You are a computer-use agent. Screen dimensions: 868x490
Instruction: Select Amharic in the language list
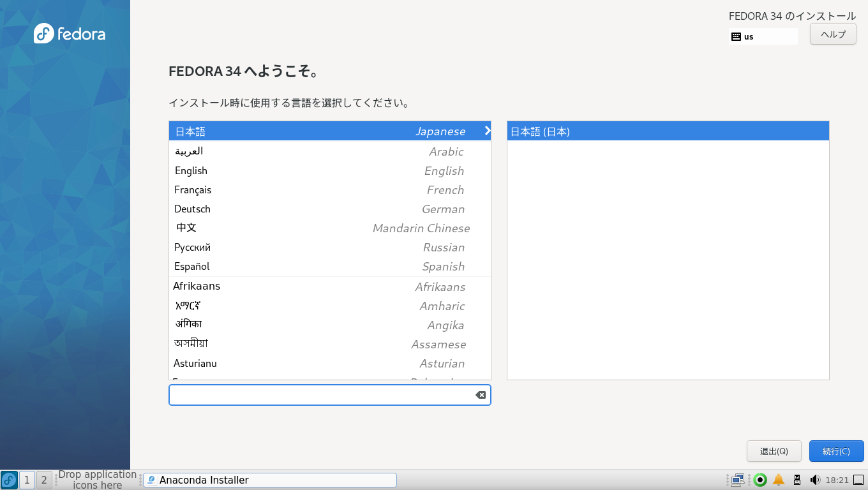click(329, 306)
